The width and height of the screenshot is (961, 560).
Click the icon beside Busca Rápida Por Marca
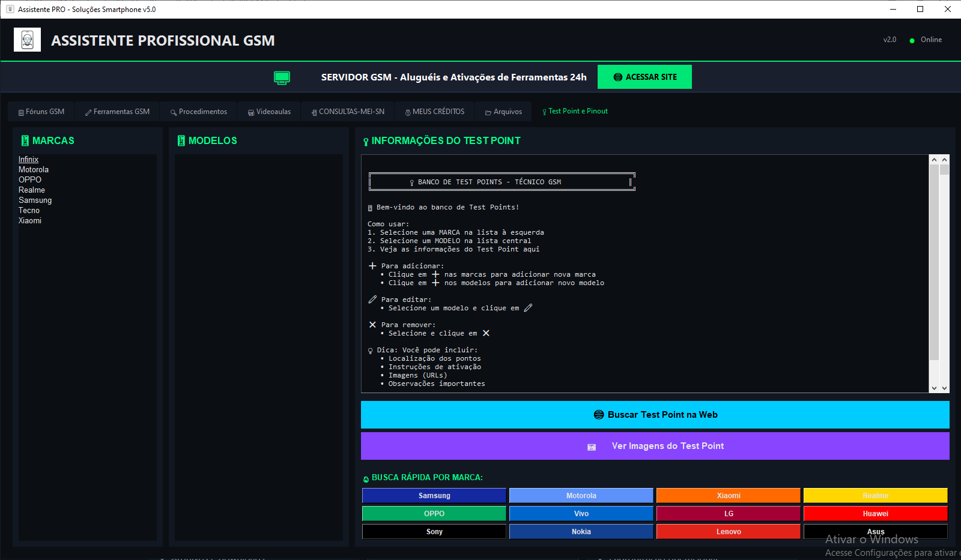(366, 478)
